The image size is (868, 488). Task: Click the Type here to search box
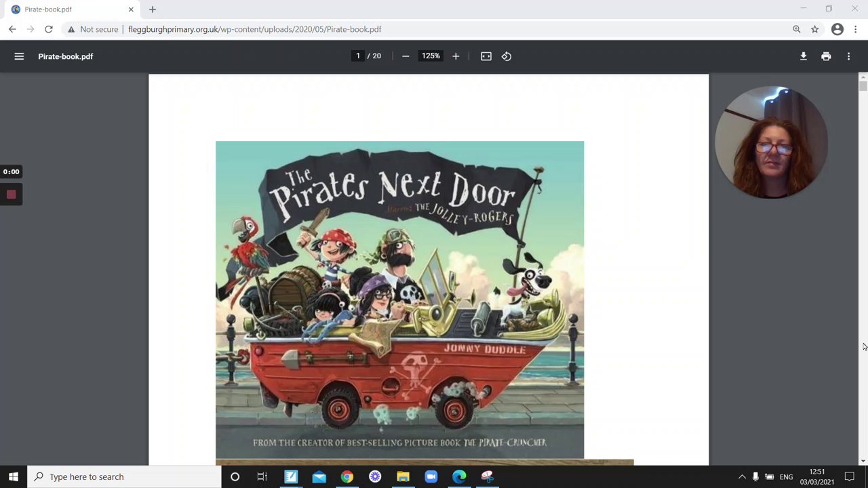coord(124,476)
